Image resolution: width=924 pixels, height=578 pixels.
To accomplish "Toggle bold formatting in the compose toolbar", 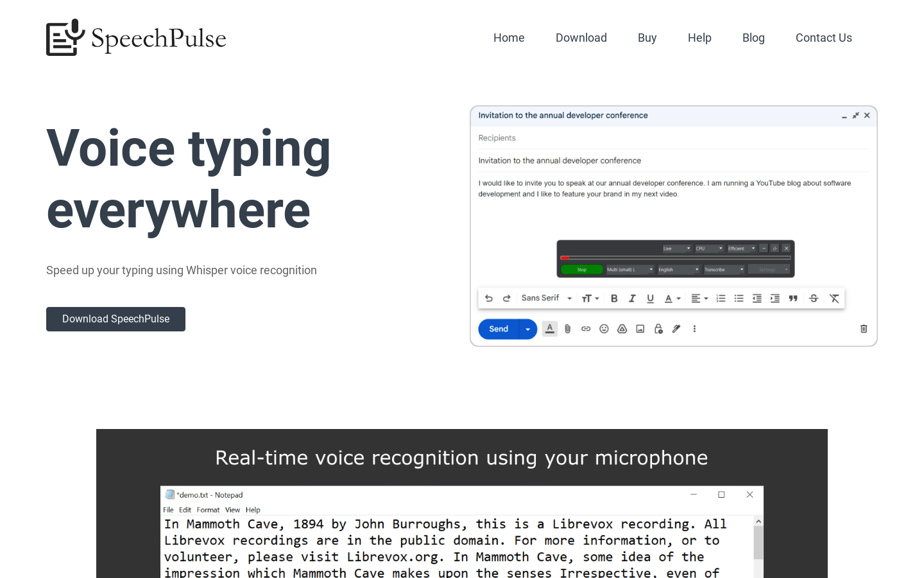I will pyautogui.click(x=614, y=298).
